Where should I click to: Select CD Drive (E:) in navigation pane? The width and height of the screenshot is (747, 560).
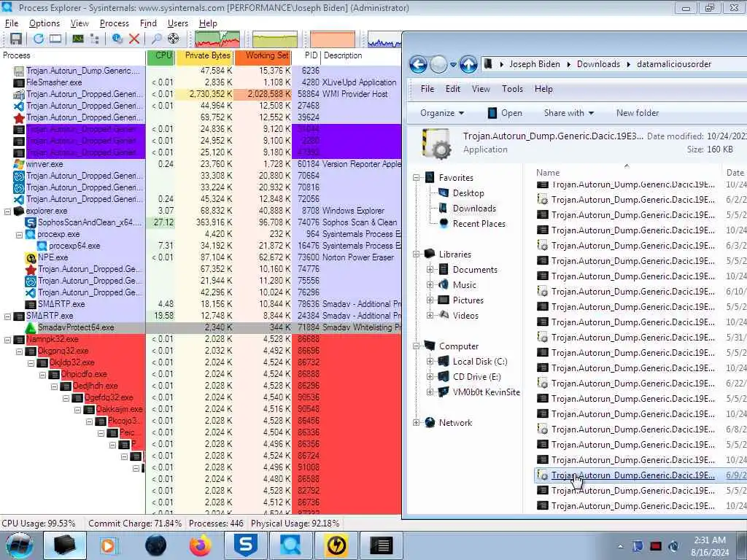pos(476,377)
